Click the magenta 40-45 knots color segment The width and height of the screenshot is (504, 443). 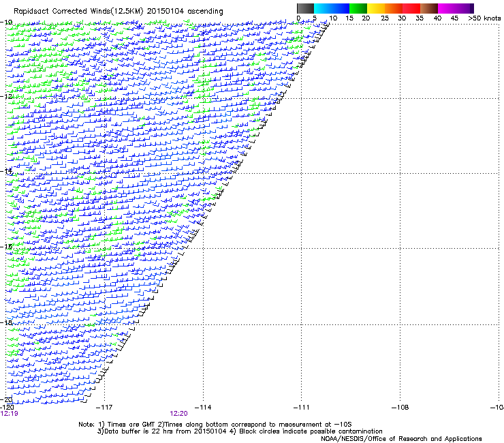tap(447, 8)
